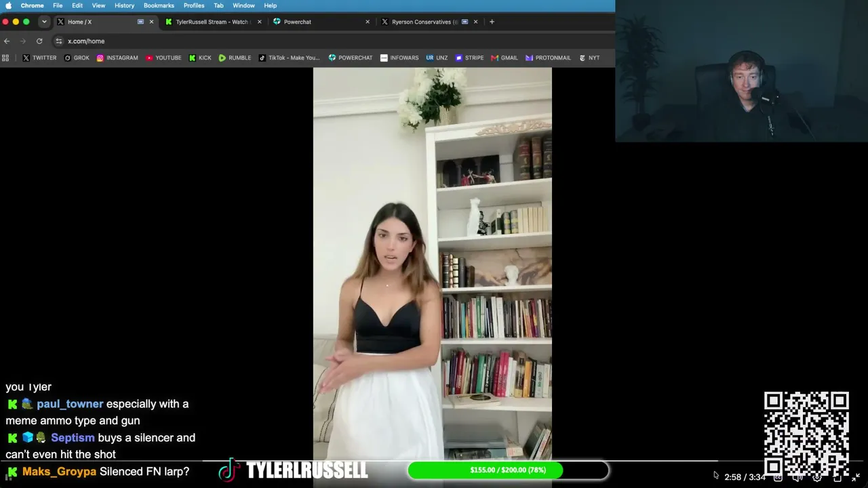868x488 pixels.
Task: Open the TikTok bookmark
Action: (289, 58)
